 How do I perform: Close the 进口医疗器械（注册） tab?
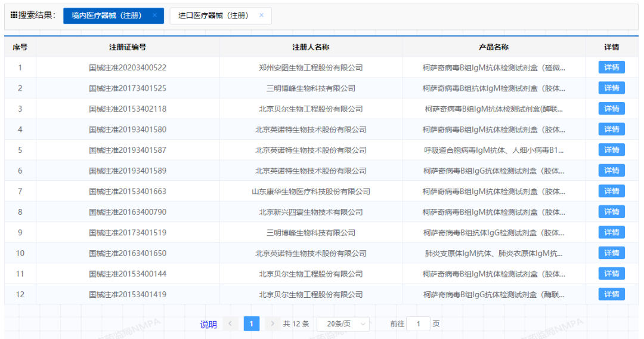pyautogui.click(x=261, y=16)
